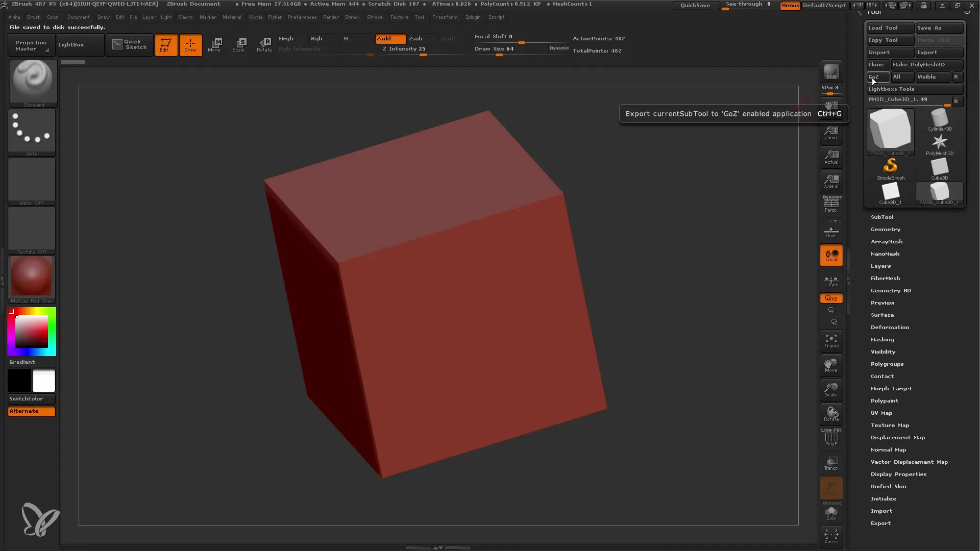Toggle L.Sym local symmetry
980x551 pixels.
tap(831, 281)
